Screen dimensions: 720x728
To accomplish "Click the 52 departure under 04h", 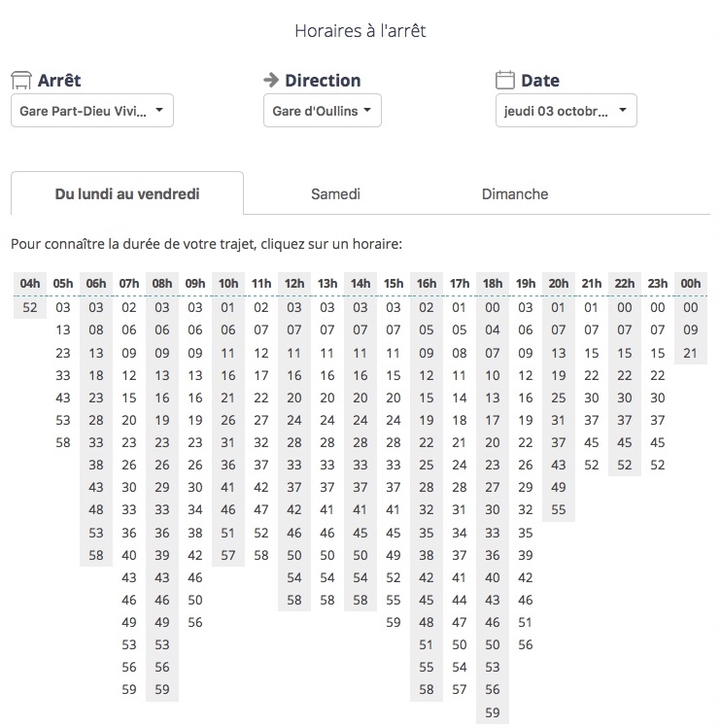I will [x=30, y=307].
